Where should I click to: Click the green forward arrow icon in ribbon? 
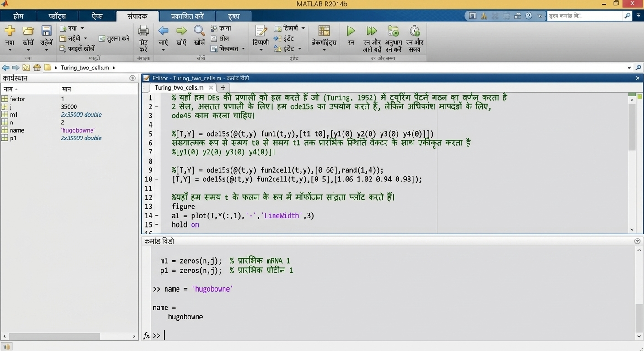pyautogui.click(x=182, y=31)
